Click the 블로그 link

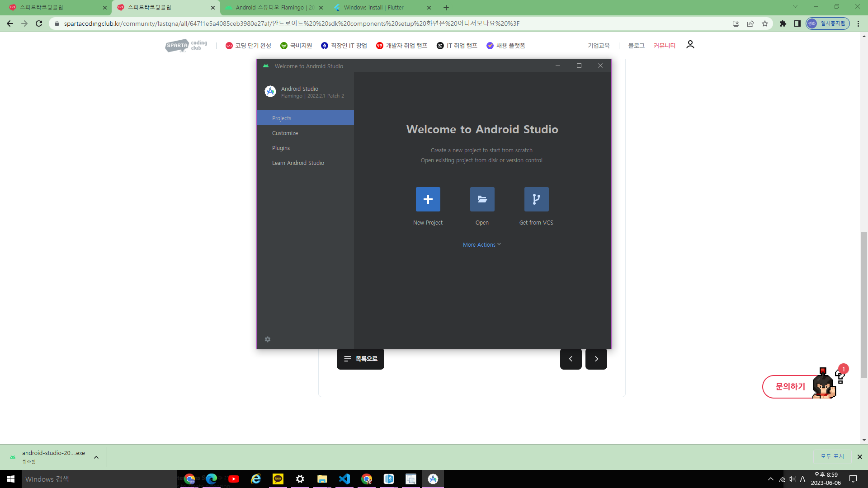tap(636, 46)
